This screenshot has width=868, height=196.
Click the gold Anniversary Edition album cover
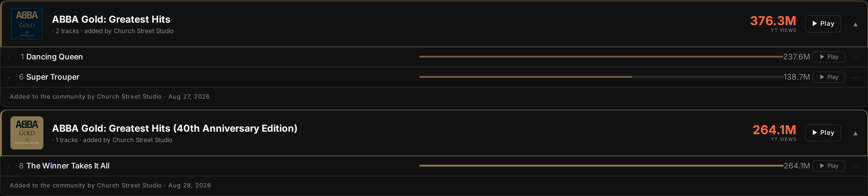(27, 133)
